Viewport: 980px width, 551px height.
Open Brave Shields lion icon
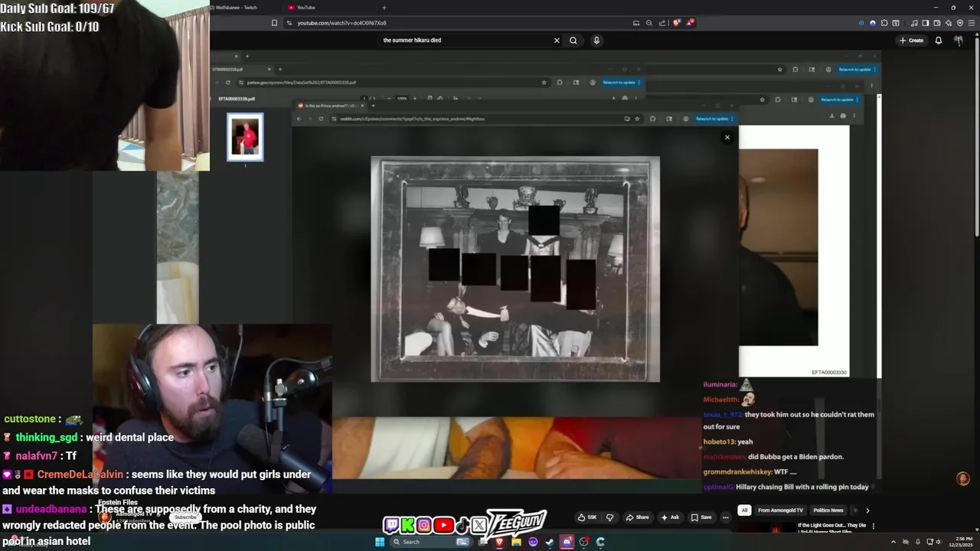[x=677, y=23]
